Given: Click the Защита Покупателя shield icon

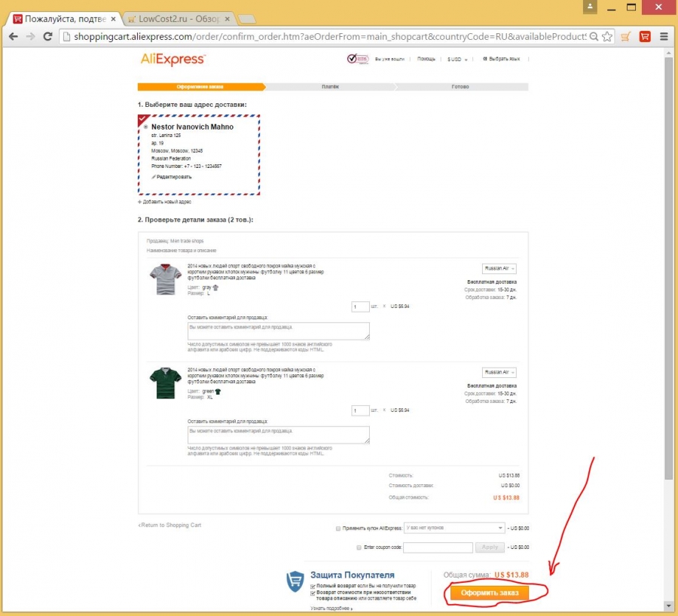Looking at the screenshot, I should click(x=295, y=581).
